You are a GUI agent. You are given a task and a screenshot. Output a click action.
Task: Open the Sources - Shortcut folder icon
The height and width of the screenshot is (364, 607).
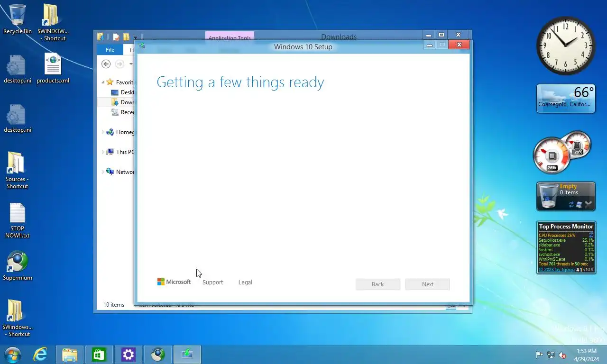17,171
